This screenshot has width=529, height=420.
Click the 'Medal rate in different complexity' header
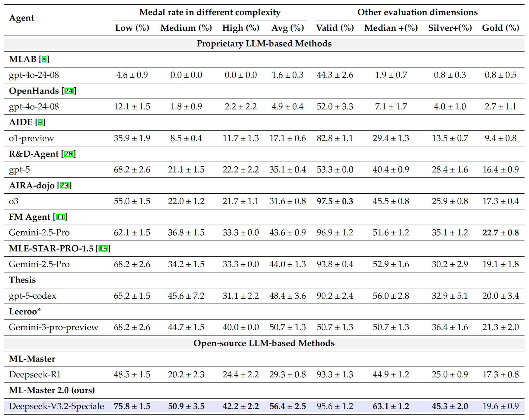(x=210, y=12)
